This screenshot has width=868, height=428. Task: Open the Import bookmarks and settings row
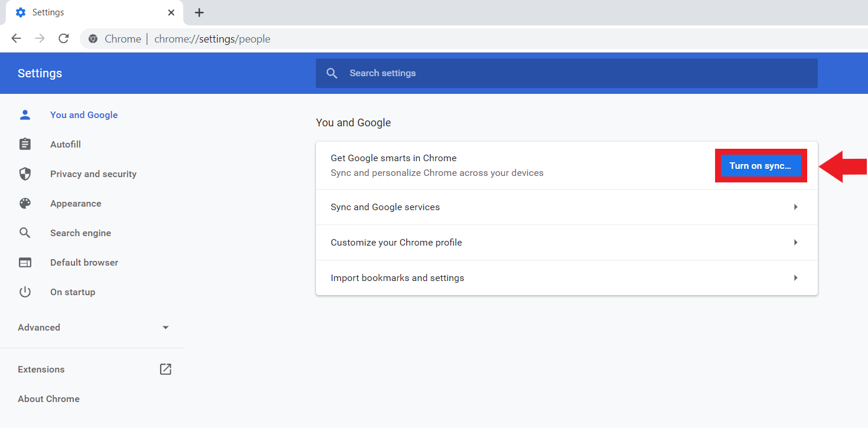pyautogui.click(x=566, y=278)
